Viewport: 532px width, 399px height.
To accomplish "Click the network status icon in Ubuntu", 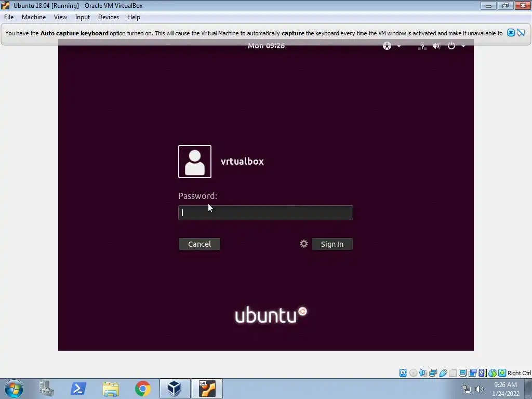I will [x=422, y=46].
